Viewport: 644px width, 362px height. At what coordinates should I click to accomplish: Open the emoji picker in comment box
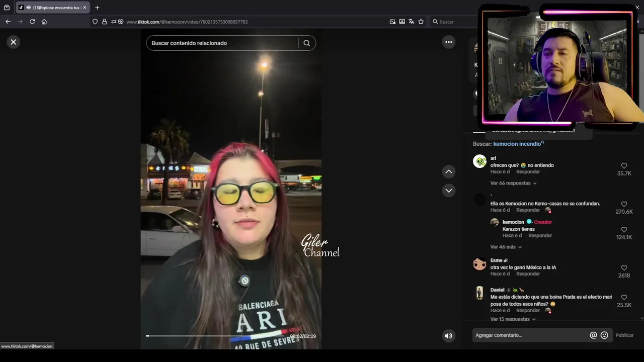604,335
